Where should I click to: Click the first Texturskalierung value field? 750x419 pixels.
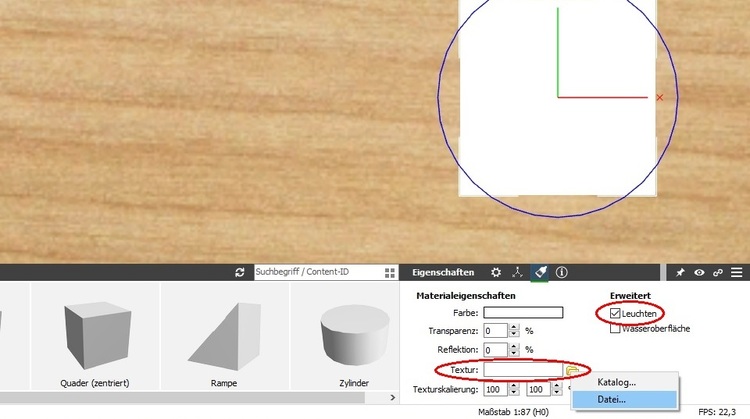496,389
